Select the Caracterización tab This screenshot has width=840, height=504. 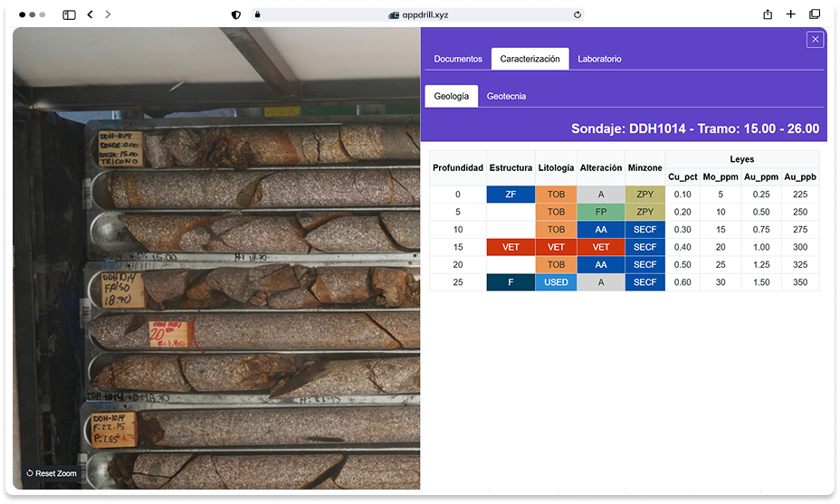[530, 59]
